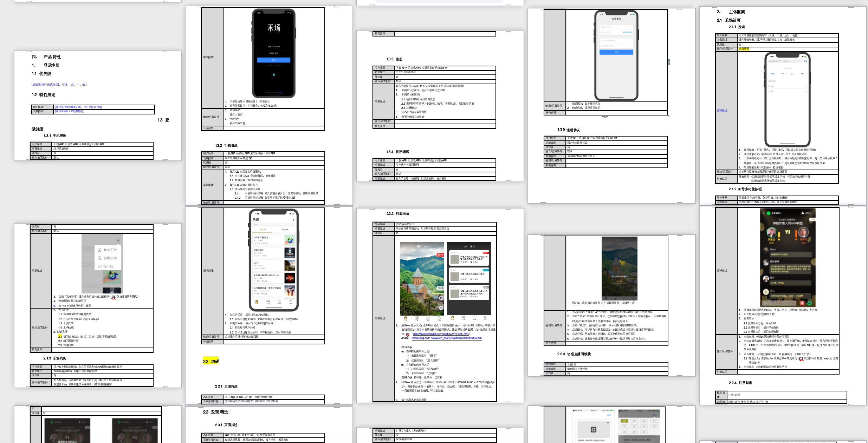The image size is (868, 443).
Task: Click the 扫一扫 scan icon in popup menu
Action: pos(99,266)
